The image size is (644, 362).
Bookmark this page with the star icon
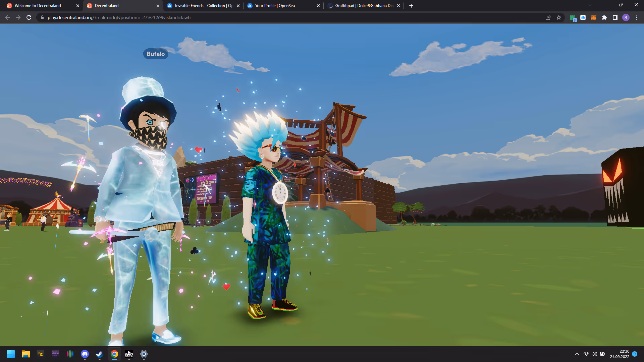(559, 17)
